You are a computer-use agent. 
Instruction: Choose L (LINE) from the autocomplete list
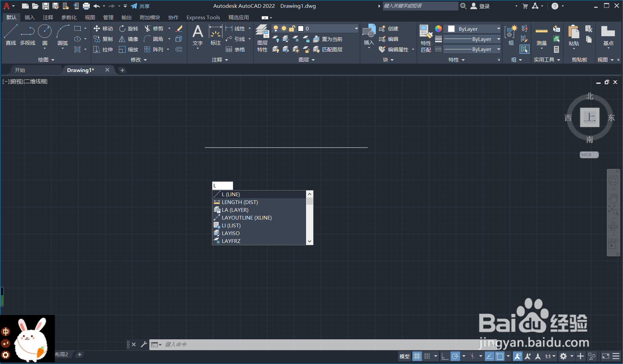(259, 194)
